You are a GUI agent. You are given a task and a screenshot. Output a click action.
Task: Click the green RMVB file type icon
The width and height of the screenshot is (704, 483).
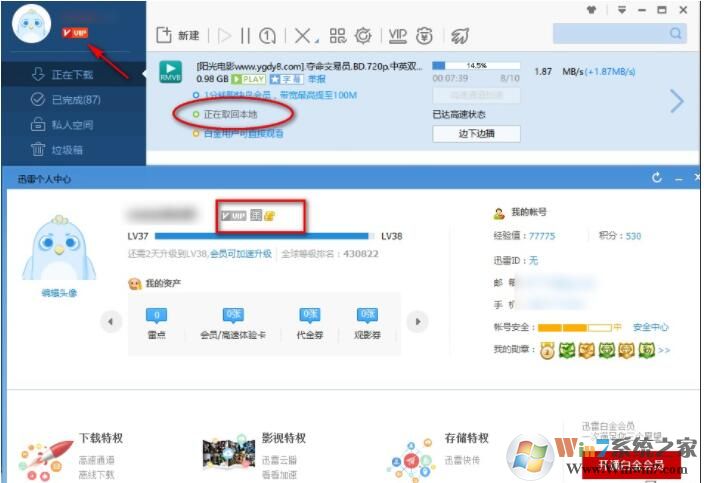(171, 71)
